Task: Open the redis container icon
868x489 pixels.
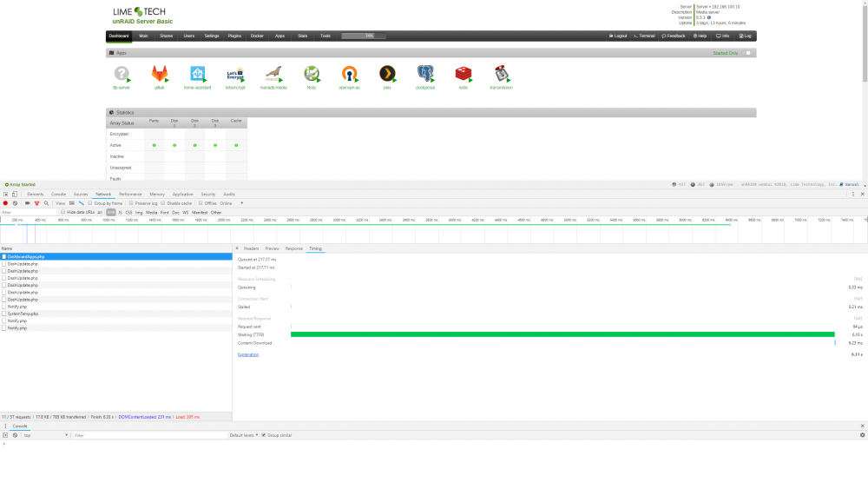Action: [x=464, y=74]
